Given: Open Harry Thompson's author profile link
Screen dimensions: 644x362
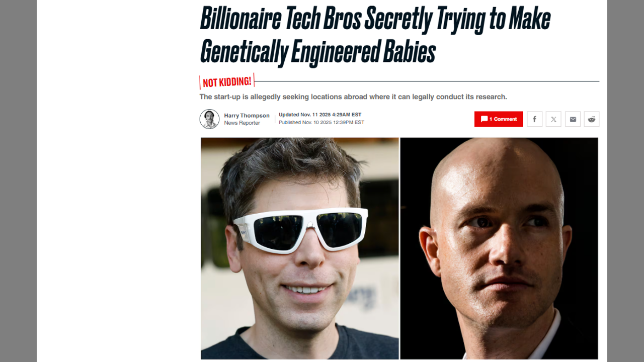Looking at the screenshot, I should (x=247, y=116).
